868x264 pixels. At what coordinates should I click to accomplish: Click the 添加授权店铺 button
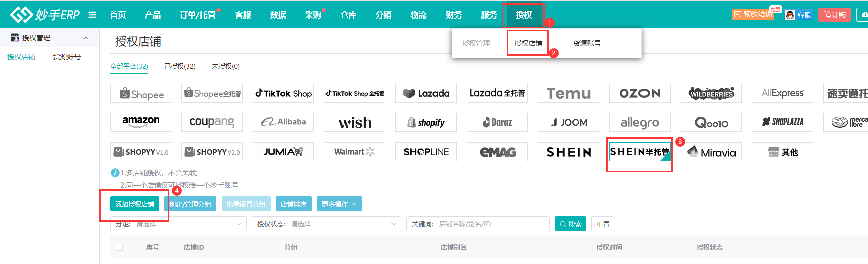coord(135,204)
